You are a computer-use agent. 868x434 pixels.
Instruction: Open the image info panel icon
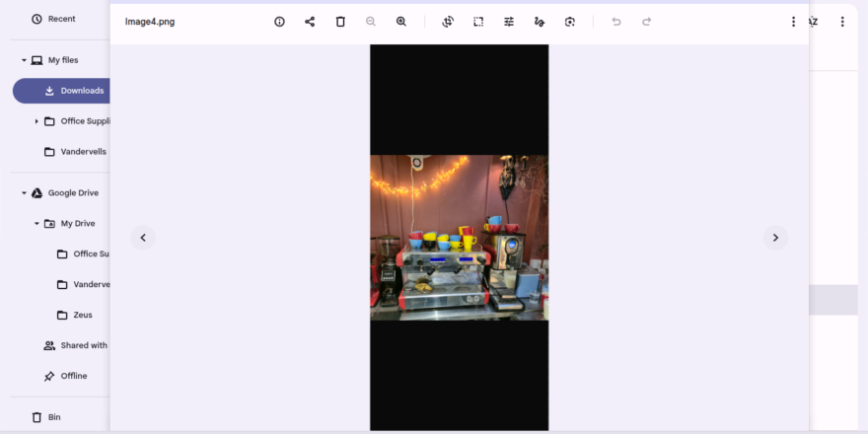279,22
